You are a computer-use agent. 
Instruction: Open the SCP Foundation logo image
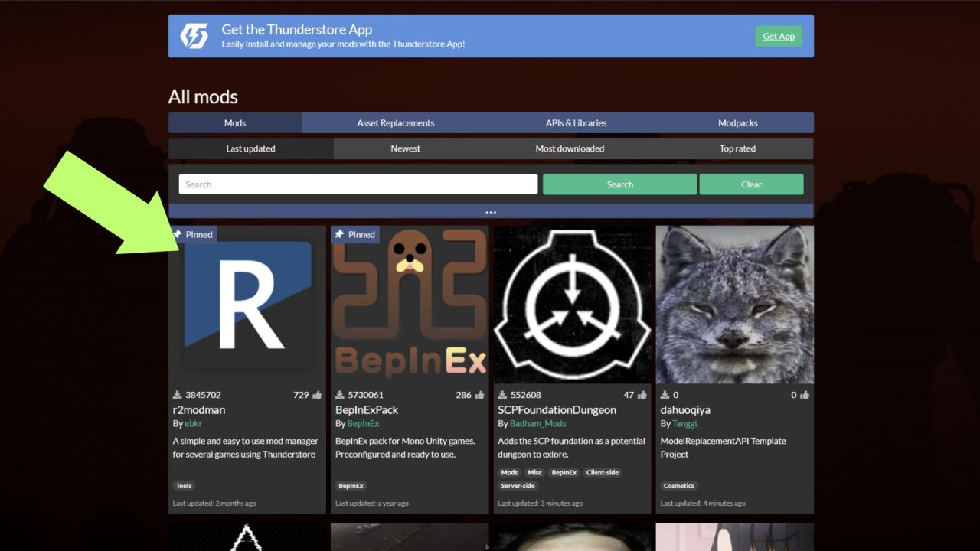coord(572,305)
